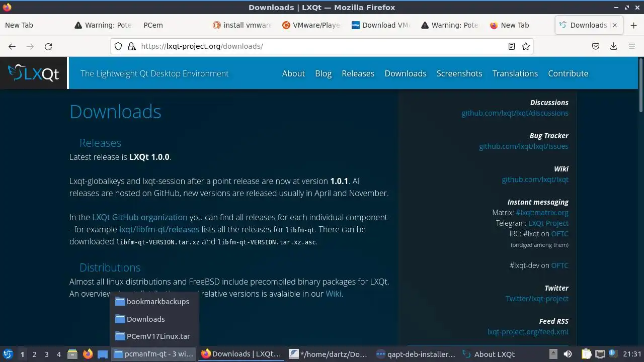Open Translations in the site menu
The image size is (644, 362).
(515, 73)
